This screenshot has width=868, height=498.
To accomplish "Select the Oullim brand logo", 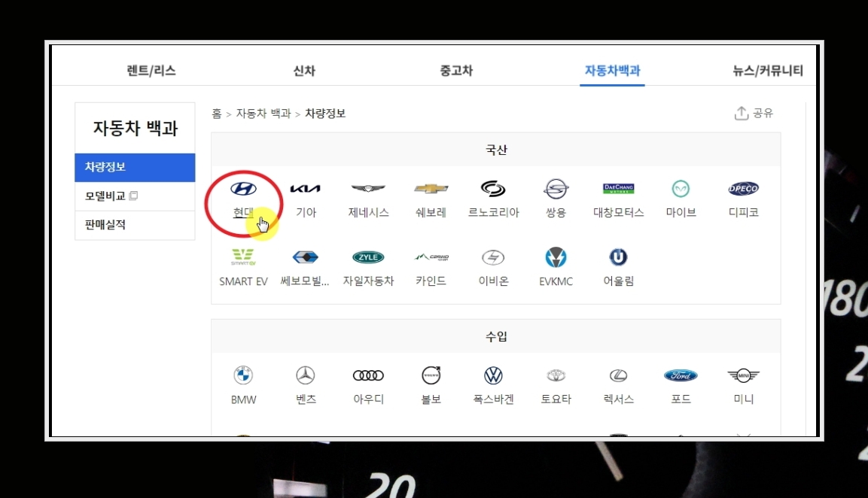I will coord(618,257).
